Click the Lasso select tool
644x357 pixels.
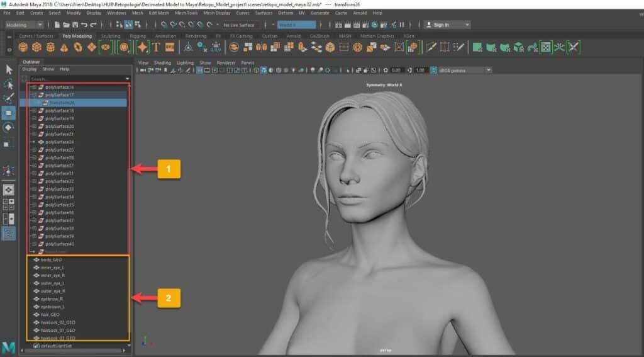tap(9, 84)
